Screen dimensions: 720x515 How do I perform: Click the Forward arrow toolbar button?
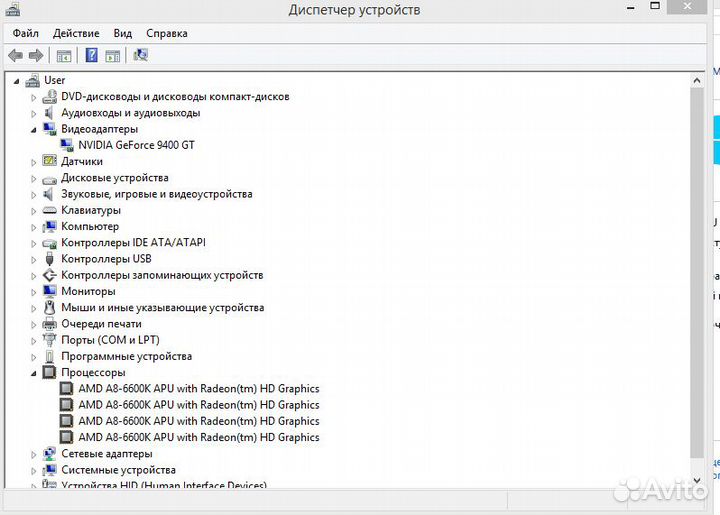(x=36, y=56)
